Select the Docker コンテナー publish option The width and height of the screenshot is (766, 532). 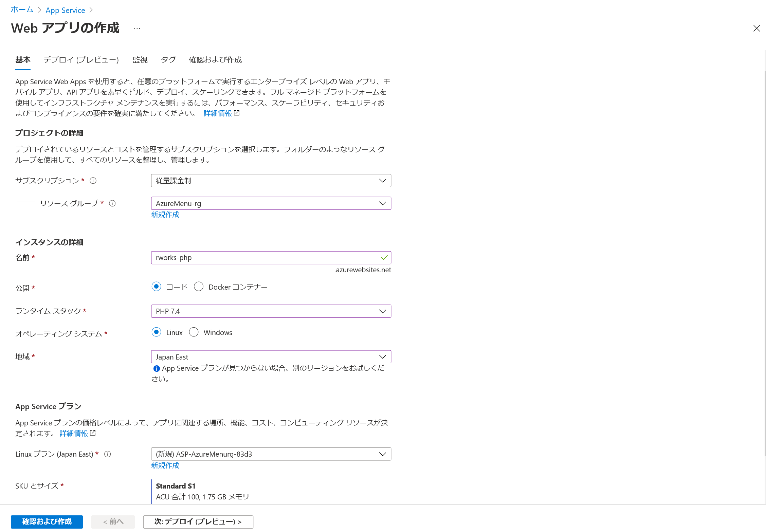(x=199, y=287)
